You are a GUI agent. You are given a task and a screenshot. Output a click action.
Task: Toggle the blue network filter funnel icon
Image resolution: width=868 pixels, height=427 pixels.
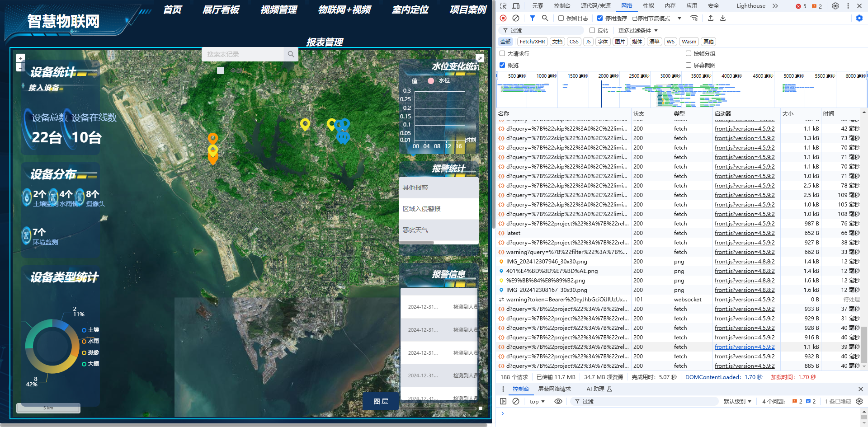coord(533,18)
